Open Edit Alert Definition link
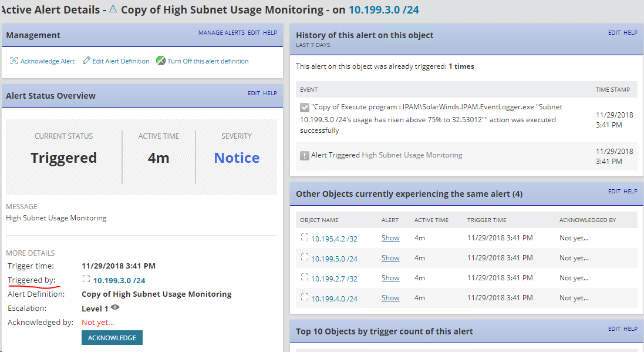 pyautogui.click(x=121, y=61)
